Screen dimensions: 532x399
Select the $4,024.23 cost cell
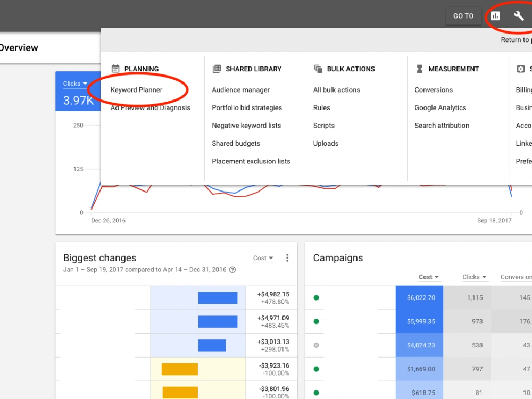click(419, 345)
